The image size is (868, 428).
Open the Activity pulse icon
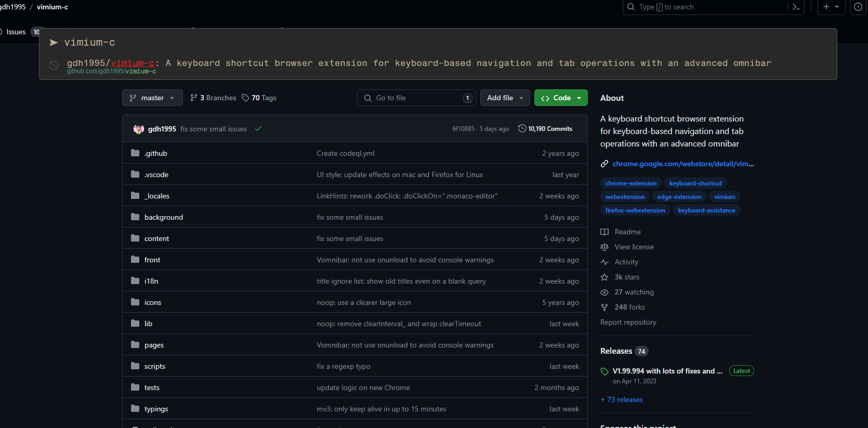point(604,262)
